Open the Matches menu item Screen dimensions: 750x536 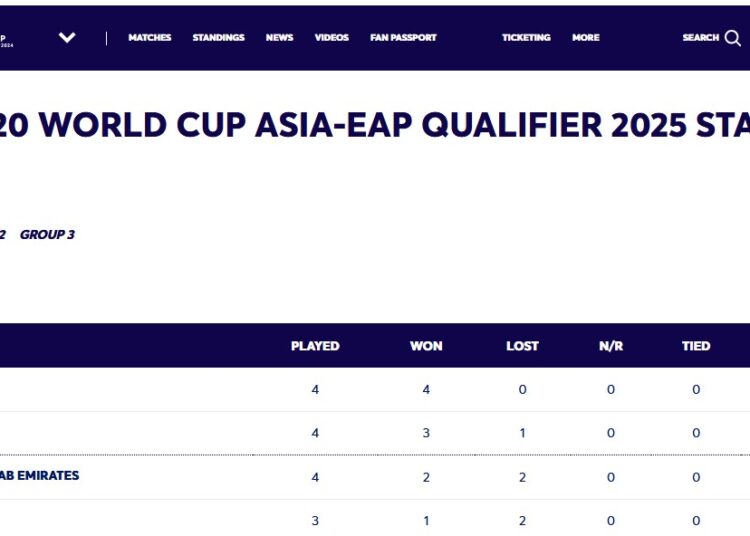[x=150, y=38]
